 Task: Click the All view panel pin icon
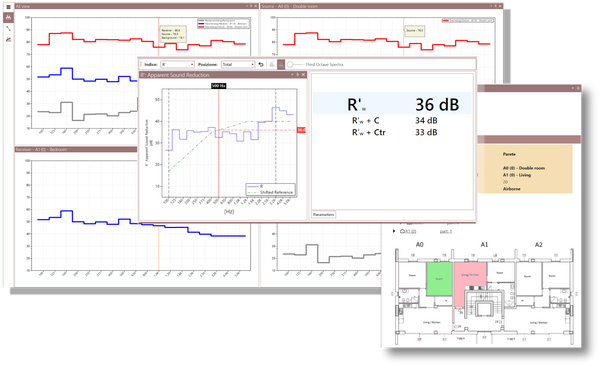[x=251, y=6]
